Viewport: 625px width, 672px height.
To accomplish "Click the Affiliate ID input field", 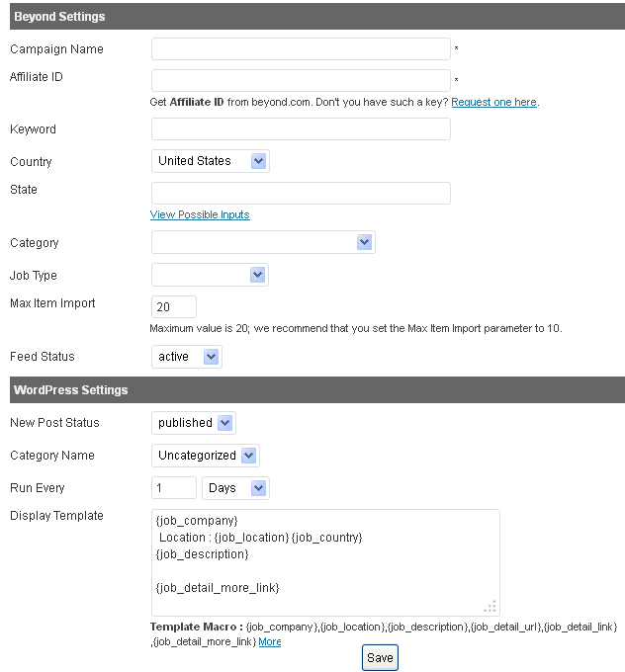I will pyautogui.click(x=301, y=81).
